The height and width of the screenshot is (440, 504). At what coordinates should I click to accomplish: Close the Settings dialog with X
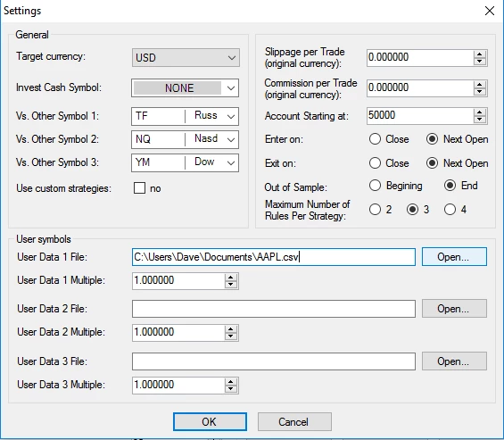coord(490,11)
